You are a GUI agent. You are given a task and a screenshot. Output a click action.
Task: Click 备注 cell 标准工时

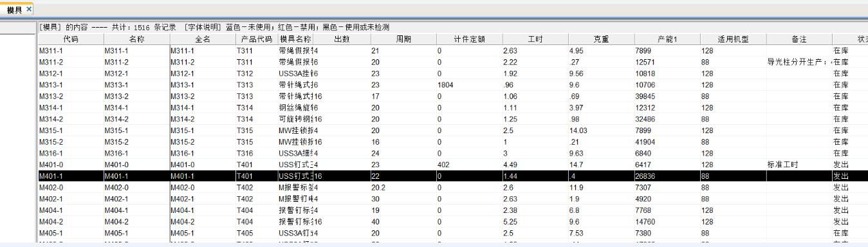[x=799, y=165]
